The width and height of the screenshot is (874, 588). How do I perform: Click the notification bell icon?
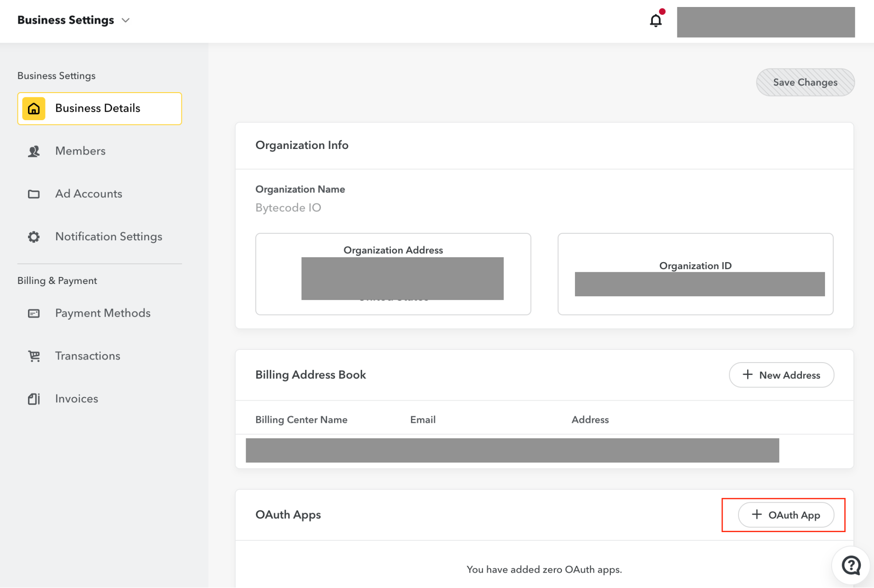(x=655, y=21)
